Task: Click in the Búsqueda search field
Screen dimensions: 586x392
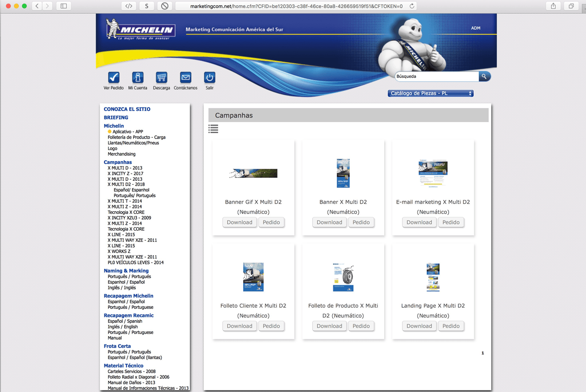Action: pyautogui.click(x=437, y=76)
